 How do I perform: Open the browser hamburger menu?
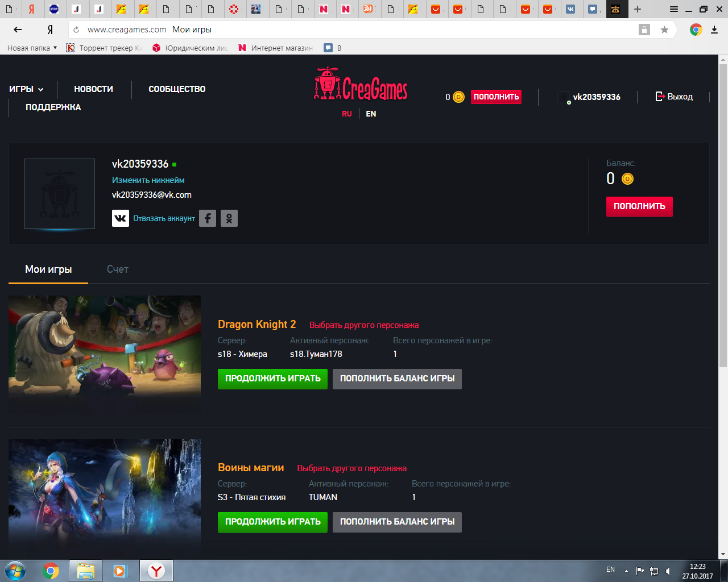[674, 9]
